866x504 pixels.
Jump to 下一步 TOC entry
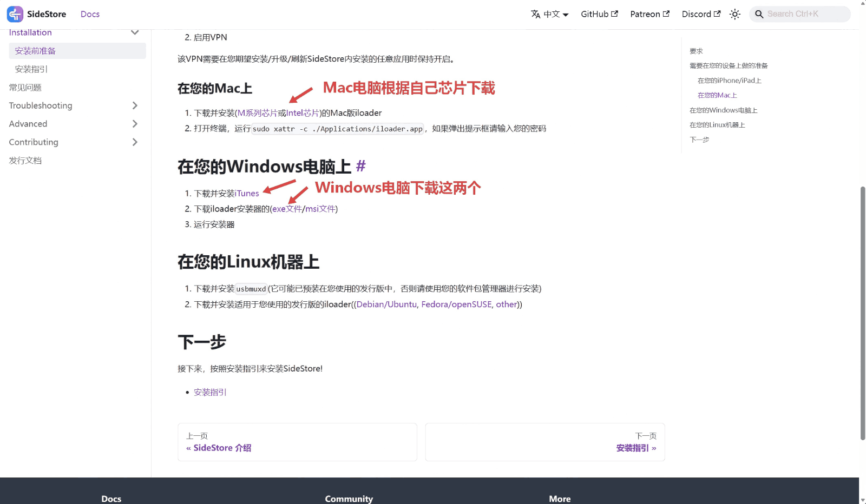[x=699, y=140]
